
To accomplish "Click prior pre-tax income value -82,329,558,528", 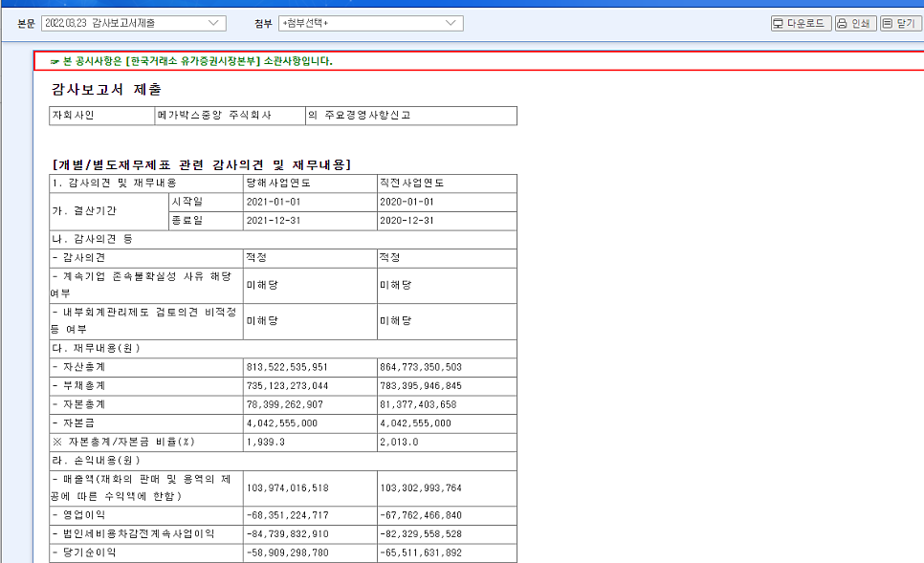I will pos(421,534).
